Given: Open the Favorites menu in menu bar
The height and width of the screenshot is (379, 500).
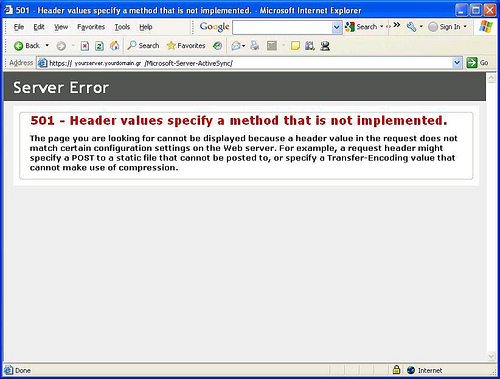Looking at the screenshot, I should [x=91, y=27].
